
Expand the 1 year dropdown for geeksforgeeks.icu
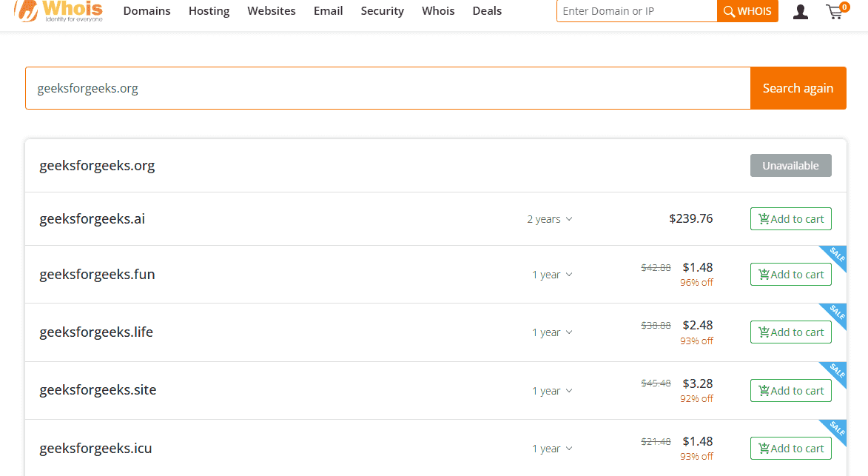552,449
